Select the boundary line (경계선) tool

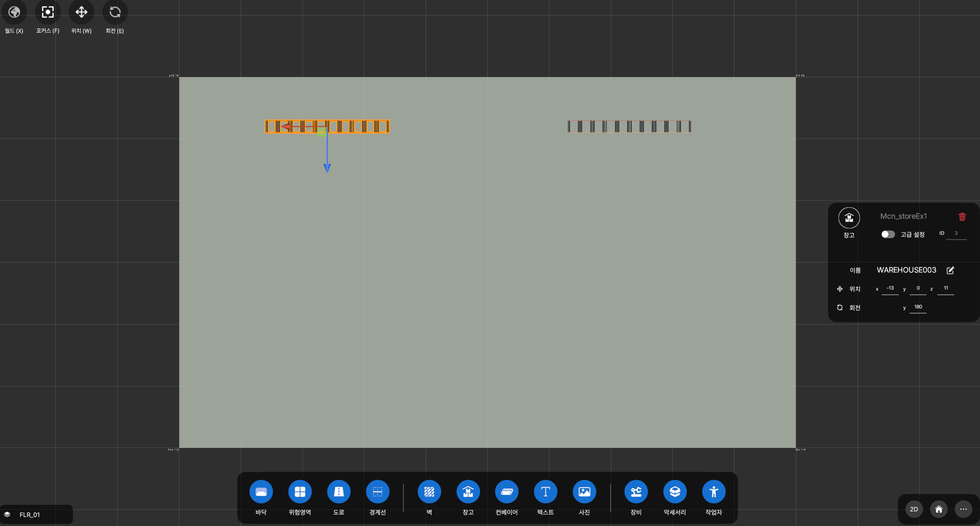[x=377, y=491]
